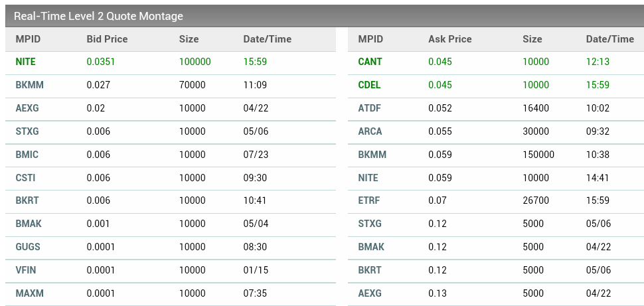The width and height of the screenshot is (644, 306).
Task: Choose the ETRF ask entry
Action: point(369,200)
